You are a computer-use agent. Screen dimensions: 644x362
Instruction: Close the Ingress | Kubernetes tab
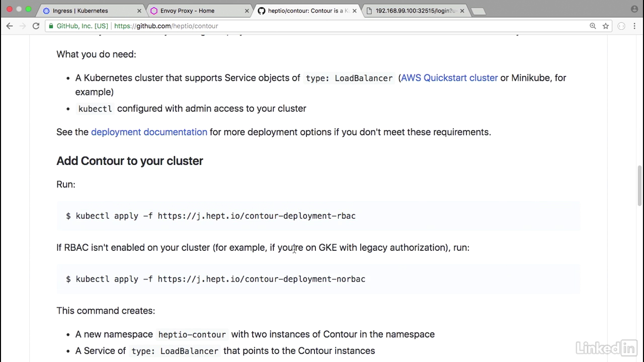click(138, 11)
